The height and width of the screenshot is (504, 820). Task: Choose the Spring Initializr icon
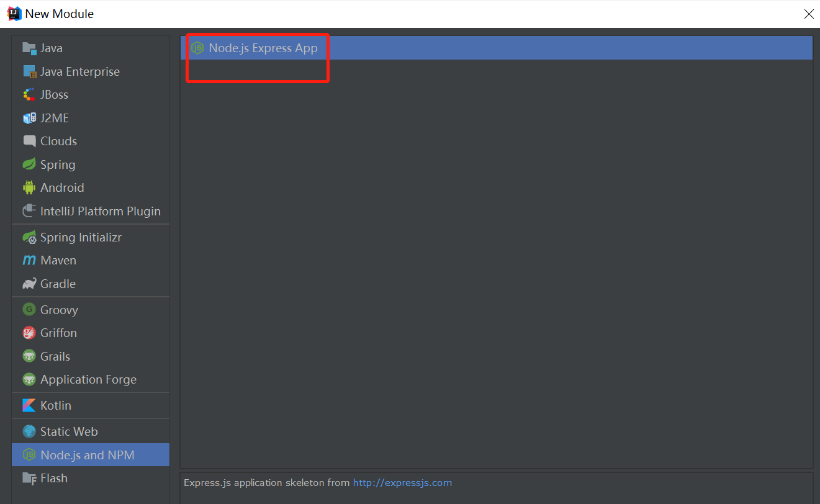point(29,237)
